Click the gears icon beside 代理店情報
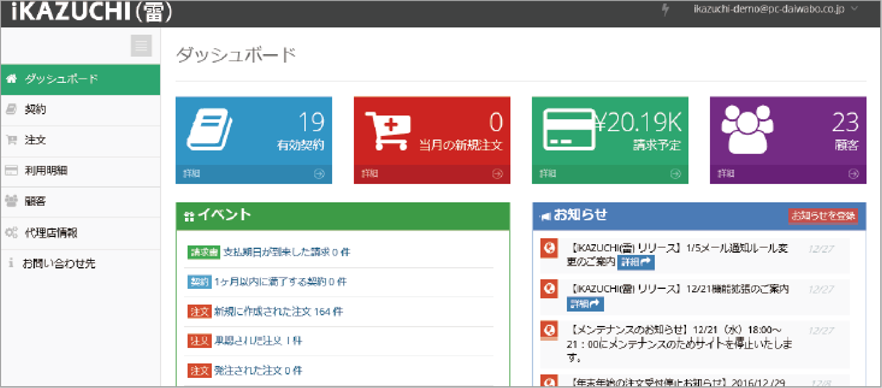Viewport: 882px width, 388px height. click(10, 232)
